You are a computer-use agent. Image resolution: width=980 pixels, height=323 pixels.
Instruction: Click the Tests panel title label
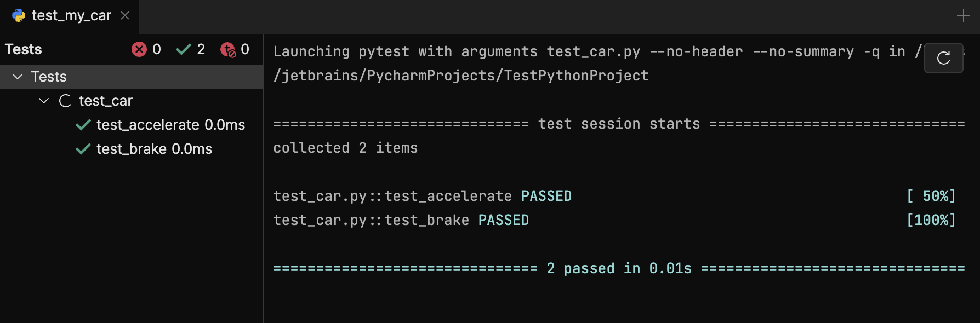(x=23, y=49)
